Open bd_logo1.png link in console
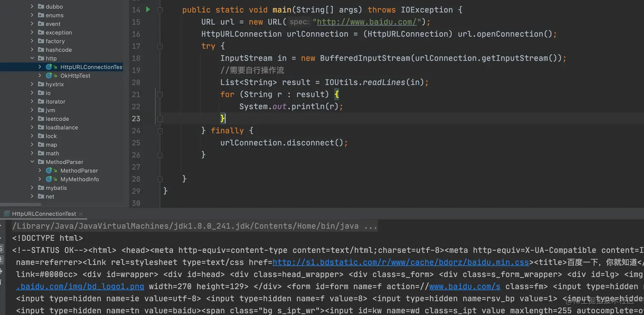 (80, 286)
